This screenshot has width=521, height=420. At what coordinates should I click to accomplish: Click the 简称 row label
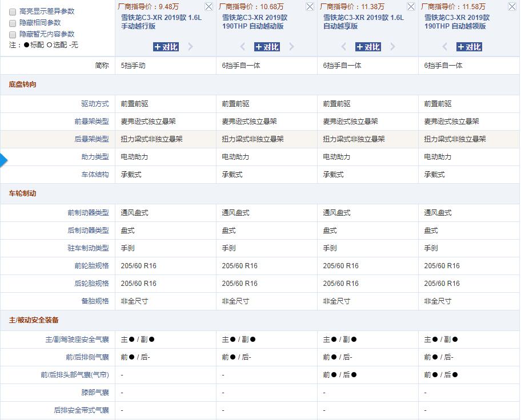(x=102, y=66)
